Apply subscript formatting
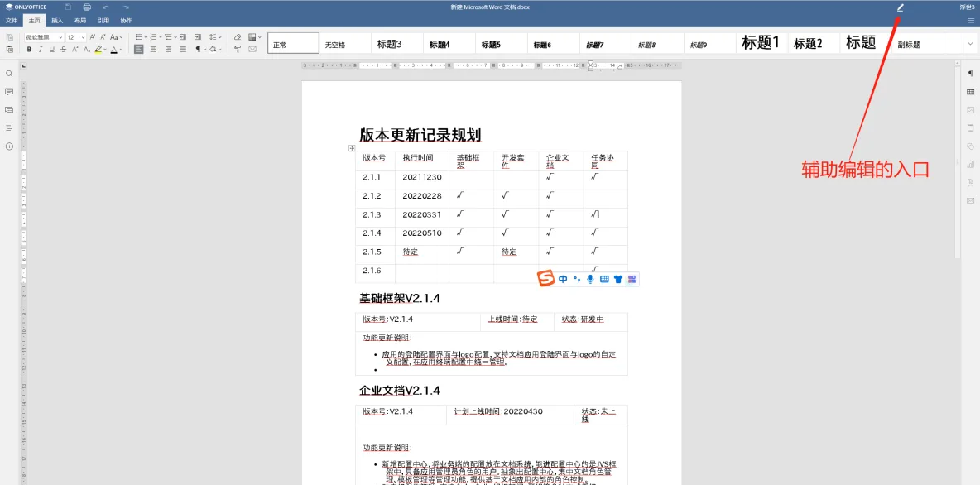Image resolution: width=980 pixels, height=485 pixels. click(x=87, y=50)
